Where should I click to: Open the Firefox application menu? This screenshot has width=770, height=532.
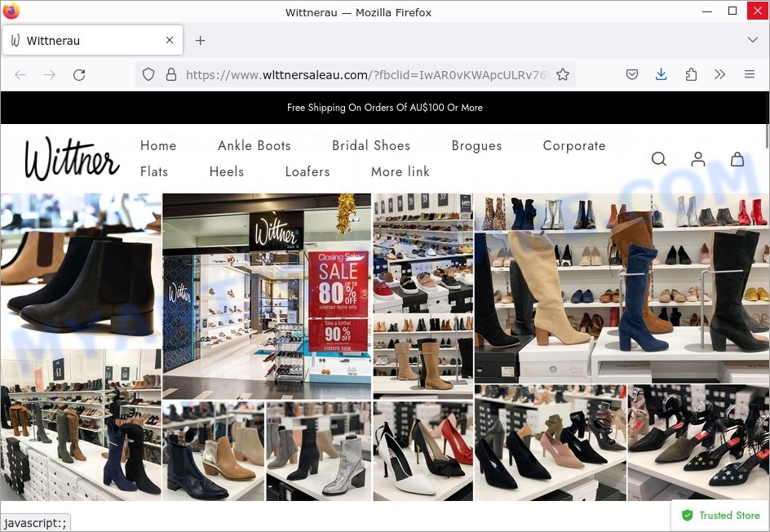[750, 75]
